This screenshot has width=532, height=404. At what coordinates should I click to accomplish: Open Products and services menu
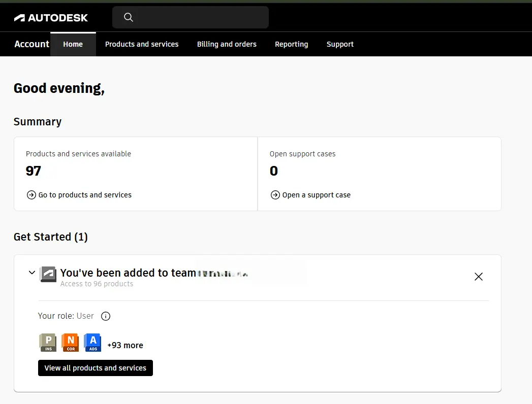click(142, 44)
